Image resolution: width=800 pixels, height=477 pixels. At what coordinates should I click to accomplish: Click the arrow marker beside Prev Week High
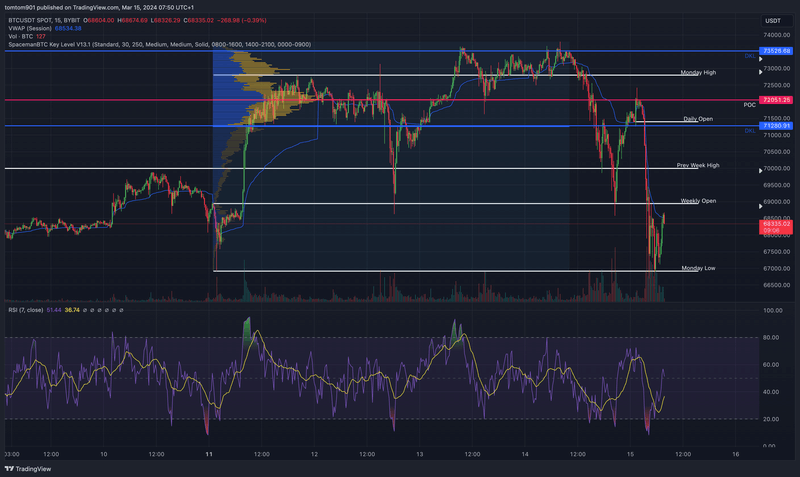(760, 171)
